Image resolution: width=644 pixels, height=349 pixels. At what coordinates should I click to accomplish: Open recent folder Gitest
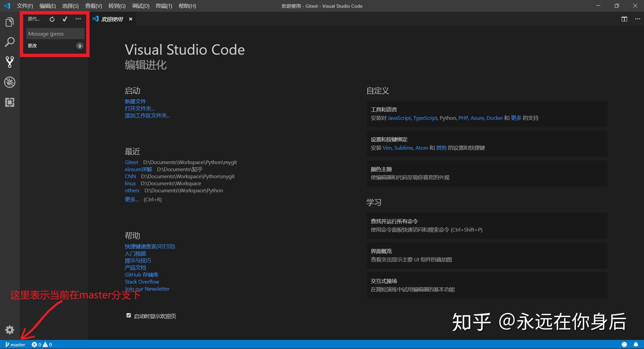point(131,162)
